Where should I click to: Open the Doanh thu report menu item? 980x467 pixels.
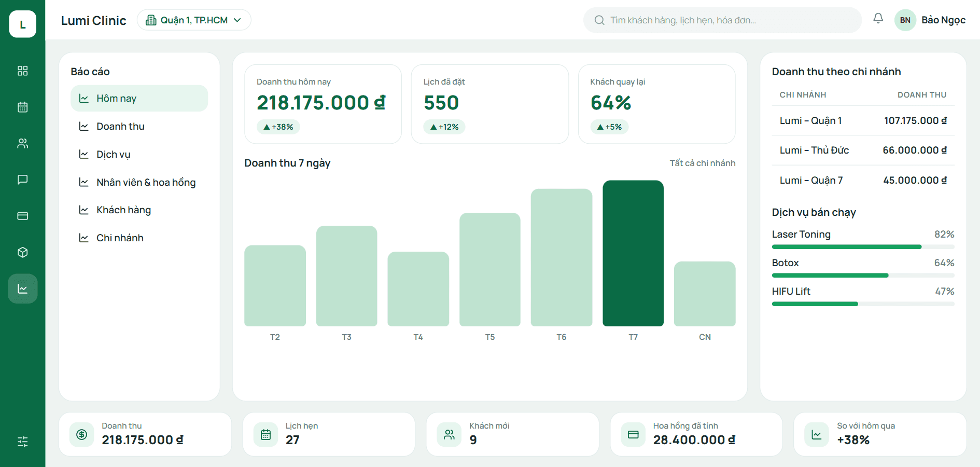click(x=139, y=126)
